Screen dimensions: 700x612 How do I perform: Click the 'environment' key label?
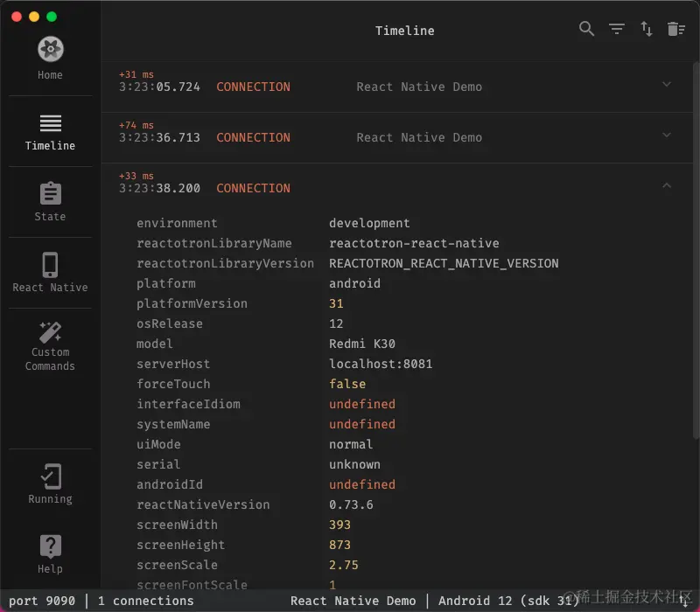[x=177, y=223]
